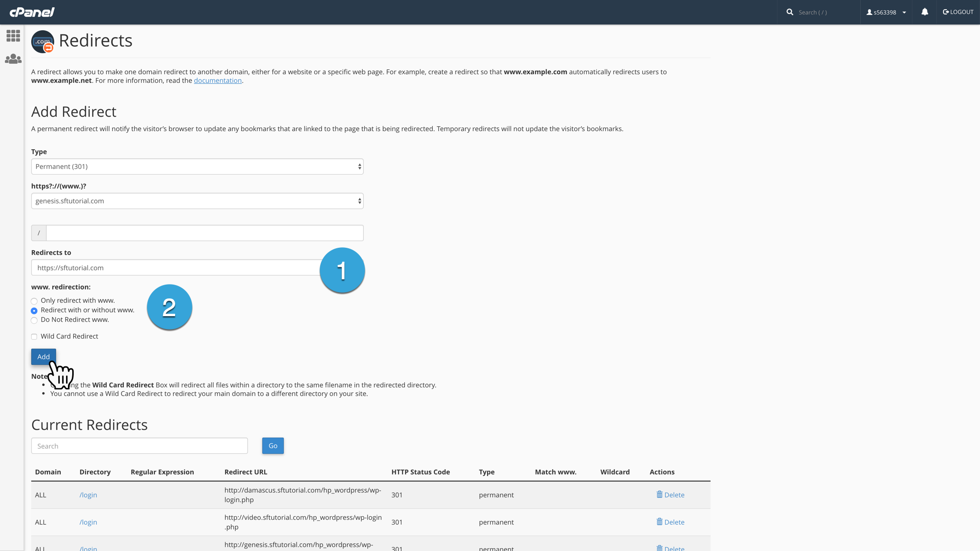This screenshot has width=980, height=551.
Task: Click 301 in the damascus row
Action: [397, 495]
